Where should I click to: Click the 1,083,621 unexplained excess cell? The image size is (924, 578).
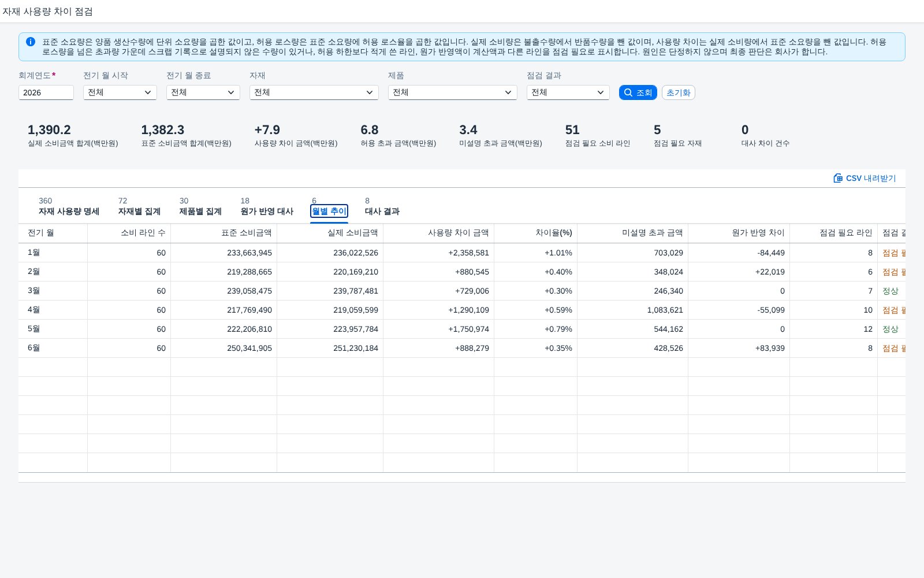632,310
